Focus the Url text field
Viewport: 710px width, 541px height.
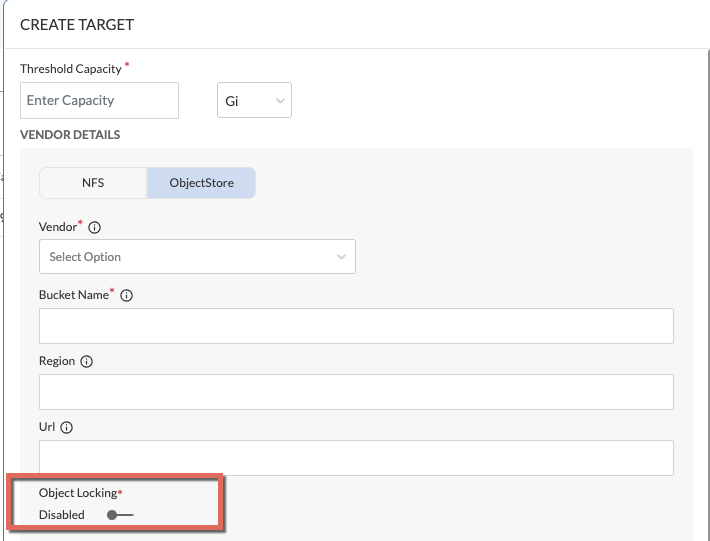pyautogui.click(x=356, y=458)
